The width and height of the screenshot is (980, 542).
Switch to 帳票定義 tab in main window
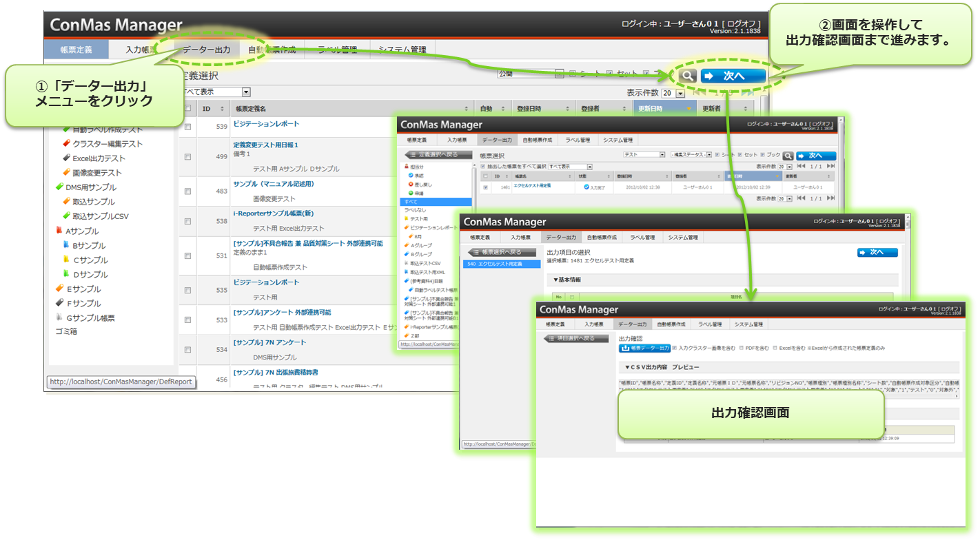coord(76,50)
